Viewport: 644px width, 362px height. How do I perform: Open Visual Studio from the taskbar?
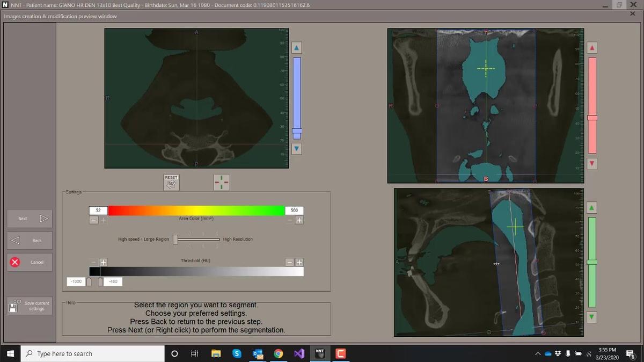tap(299, 353)
